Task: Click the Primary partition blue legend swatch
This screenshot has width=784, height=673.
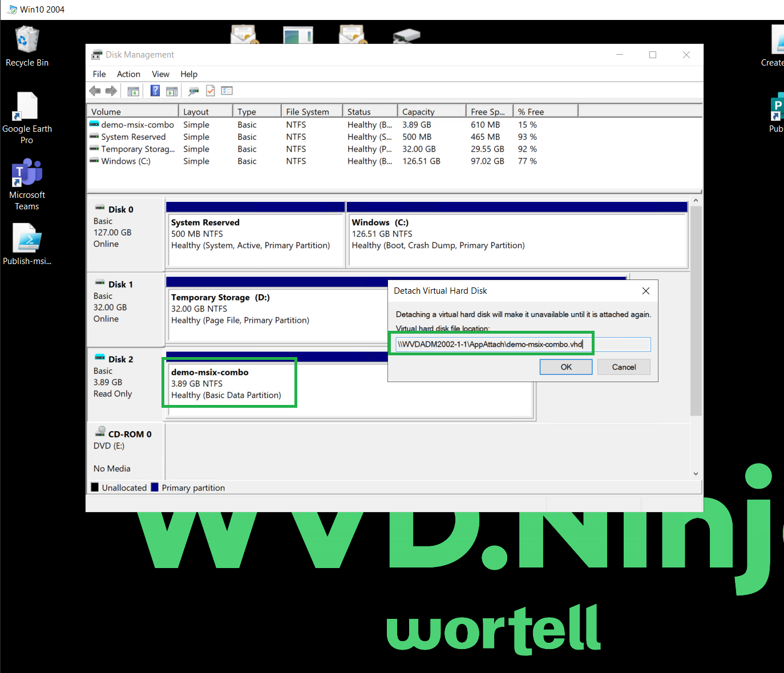Action: (155, 487)
